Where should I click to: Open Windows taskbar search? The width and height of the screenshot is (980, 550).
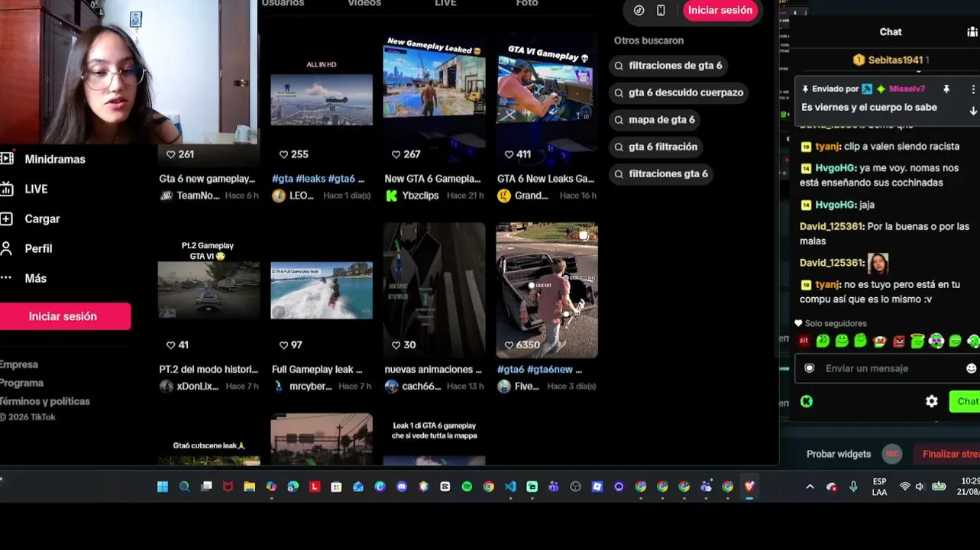point(184,487)
